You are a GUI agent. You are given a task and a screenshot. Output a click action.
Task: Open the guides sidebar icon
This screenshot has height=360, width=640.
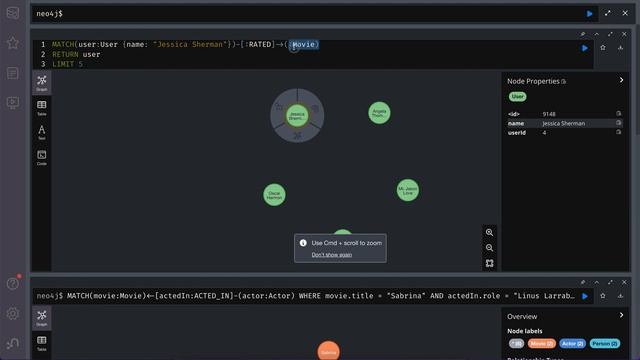coord(13,102)
